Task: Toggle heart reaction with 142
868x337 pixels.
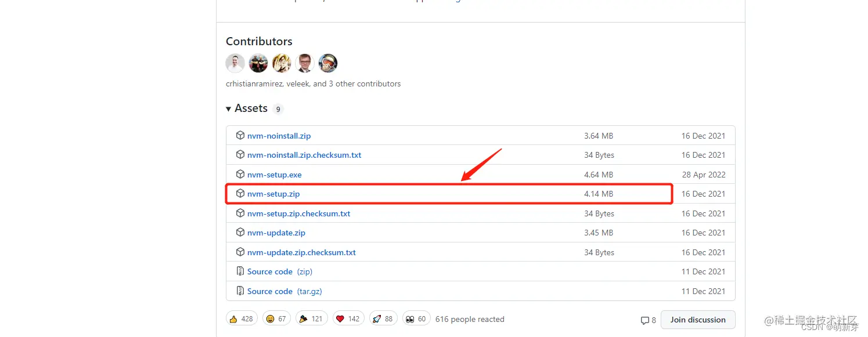Action: [x=348, y=318]
